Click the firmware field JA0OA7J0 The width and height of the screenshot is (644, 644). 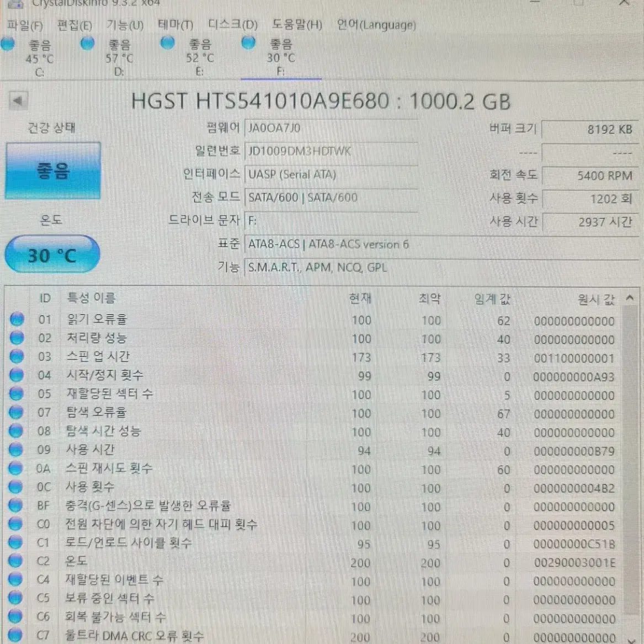point(332,128)
